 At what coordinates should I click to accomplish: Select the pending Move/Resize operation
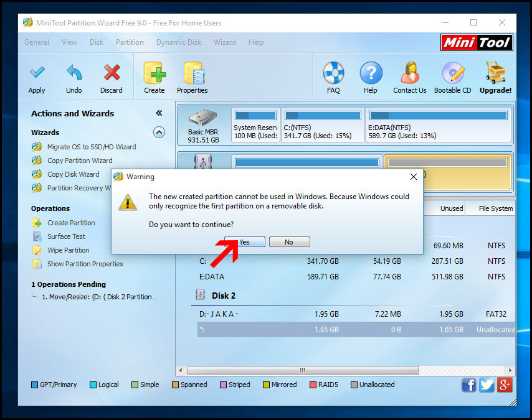[100, 297]
